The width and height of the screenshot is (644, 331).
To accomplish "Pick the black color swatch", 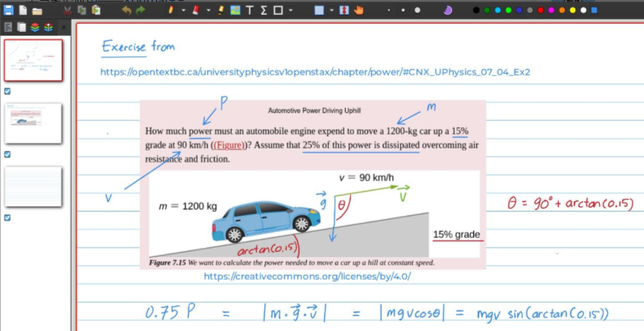I will pyautogui.click(x=476, y=10).
